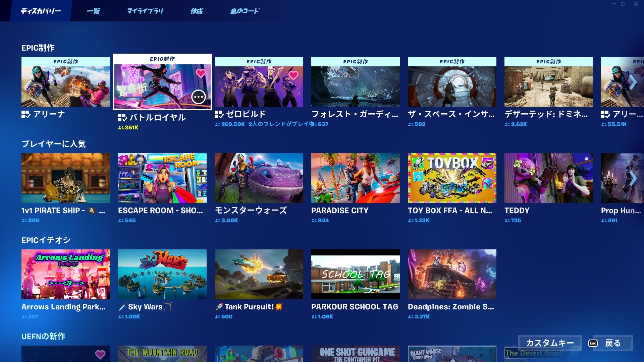This screenshot has width=644, height=362.
Task: Select the ザ・スペース・インサ thumbnail
Action: click(x=452, y=82)
